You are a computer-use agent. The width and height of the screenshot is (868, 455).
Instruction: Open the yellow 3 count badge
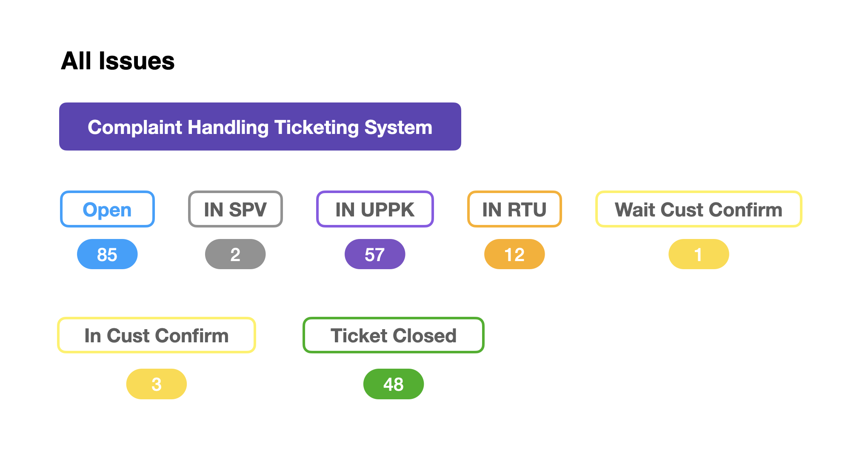(157, 384)
